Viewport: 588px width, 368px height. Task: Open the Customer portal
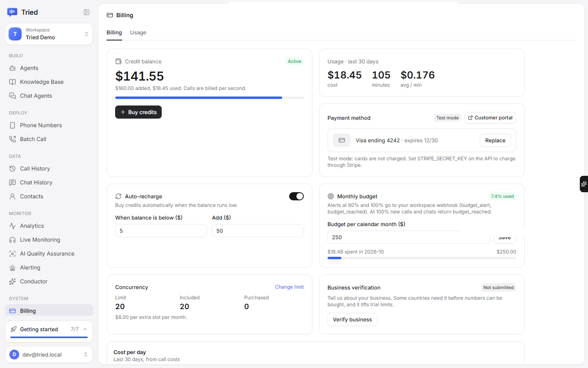[490, 118]
